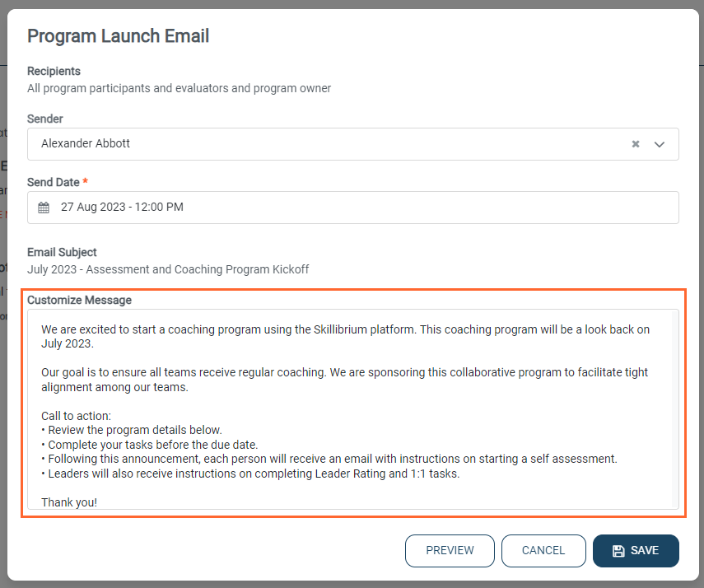The height and width of the screenshot is (588, 704).
Task: Click the 'Send Date' label
Action: 54,182
